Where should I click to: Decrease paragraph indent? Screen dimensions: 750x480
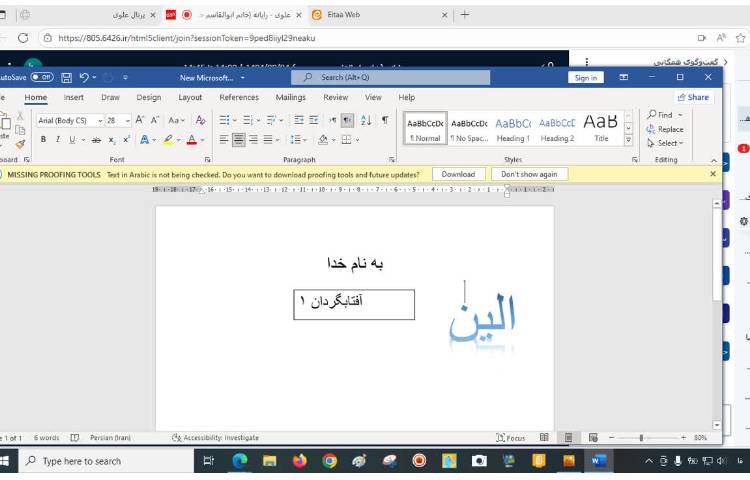point(299,120)
